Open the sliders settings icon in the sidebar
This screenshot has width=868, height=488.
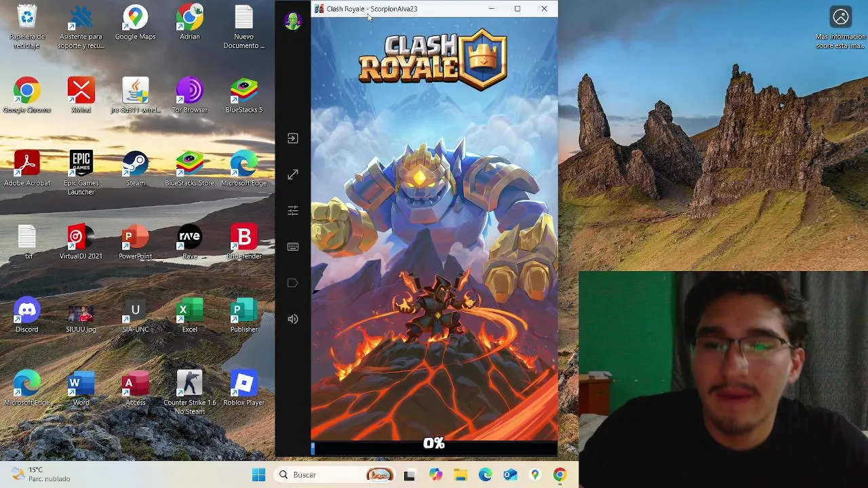[293, 211]
